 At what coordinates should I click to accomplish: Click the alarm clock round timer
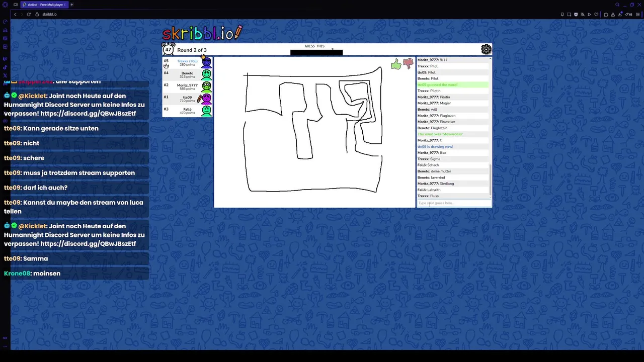168,49
